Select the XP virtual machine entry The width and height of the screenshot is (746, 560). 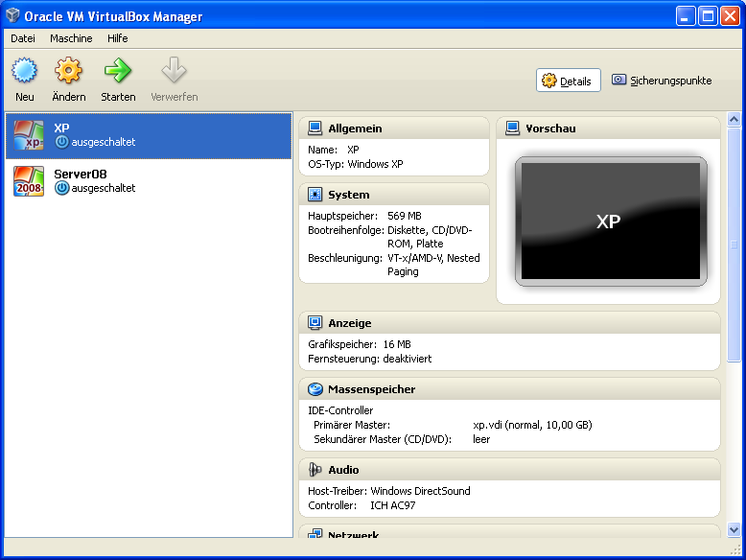(x=149, y=135)
